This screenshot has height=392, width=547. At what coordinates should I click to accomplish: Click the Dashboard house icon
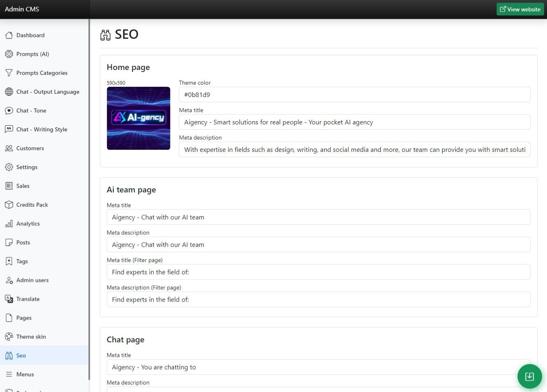[x=9, y=35]
